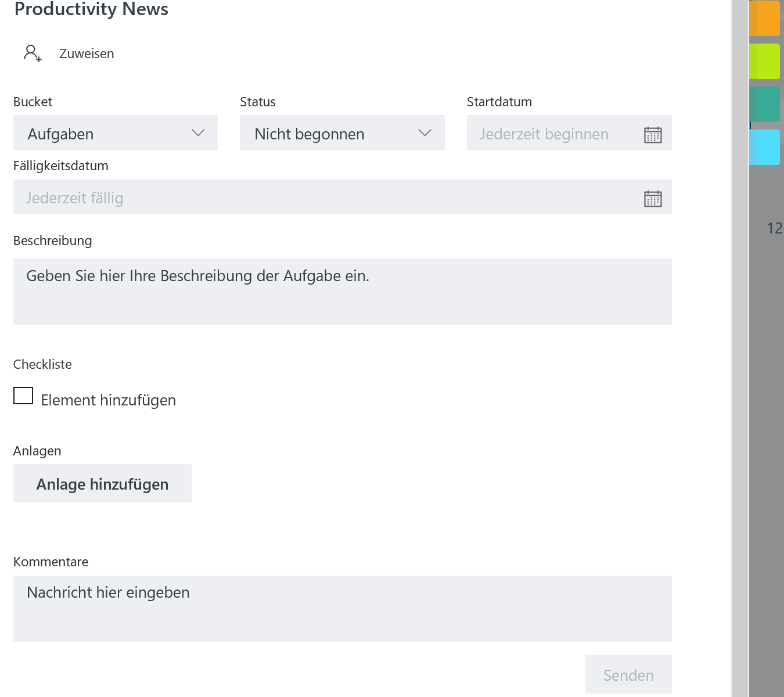Pick the light blue color label
Screen dimensions: 784x697
pyautogui.click(x=764, y=147)
